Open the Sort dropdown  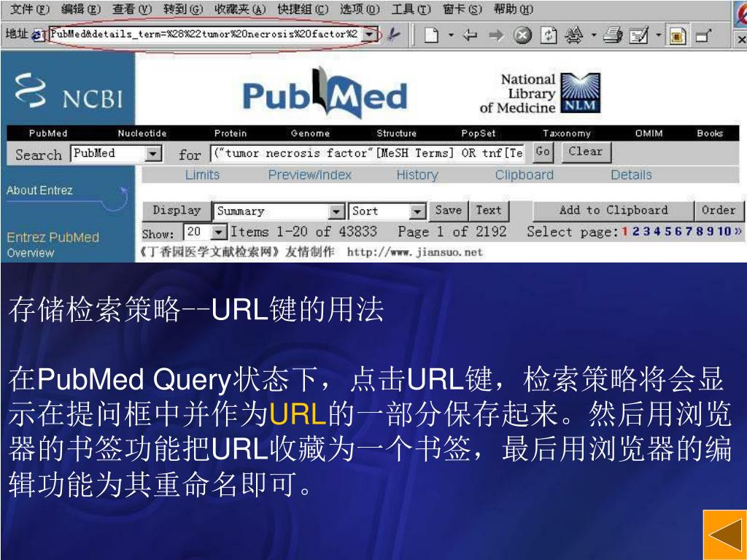point(387,211)
